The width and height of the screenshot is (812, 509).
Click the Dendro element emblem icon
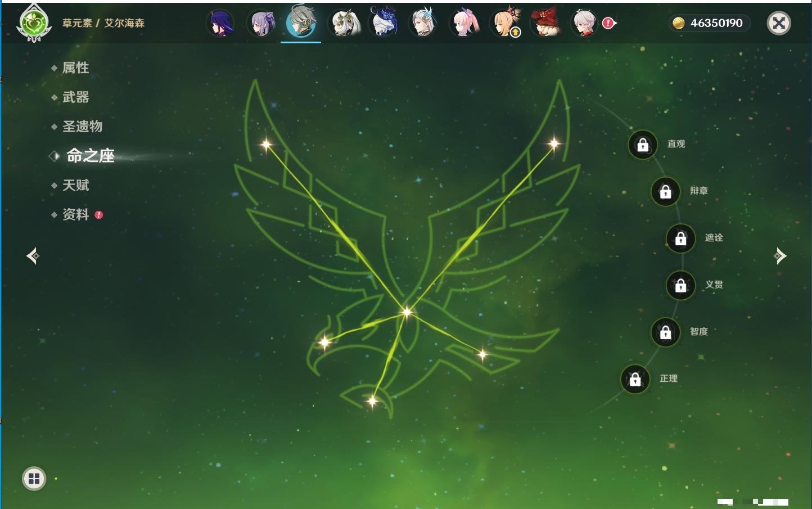pos(34,24)
